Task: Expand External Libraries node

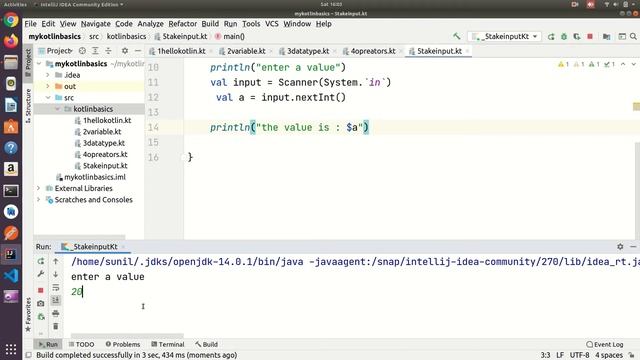Action: [x=39, y=188]
